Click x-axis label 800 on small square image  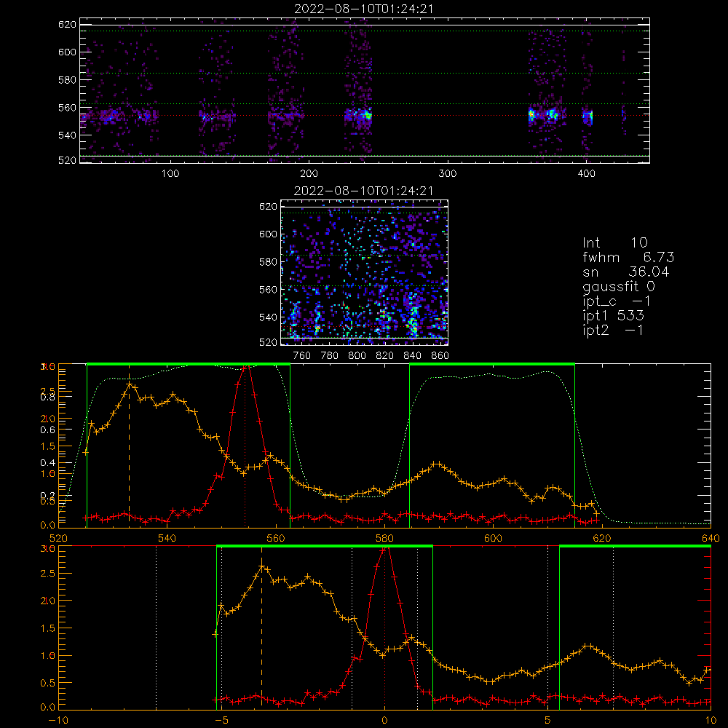357,356
